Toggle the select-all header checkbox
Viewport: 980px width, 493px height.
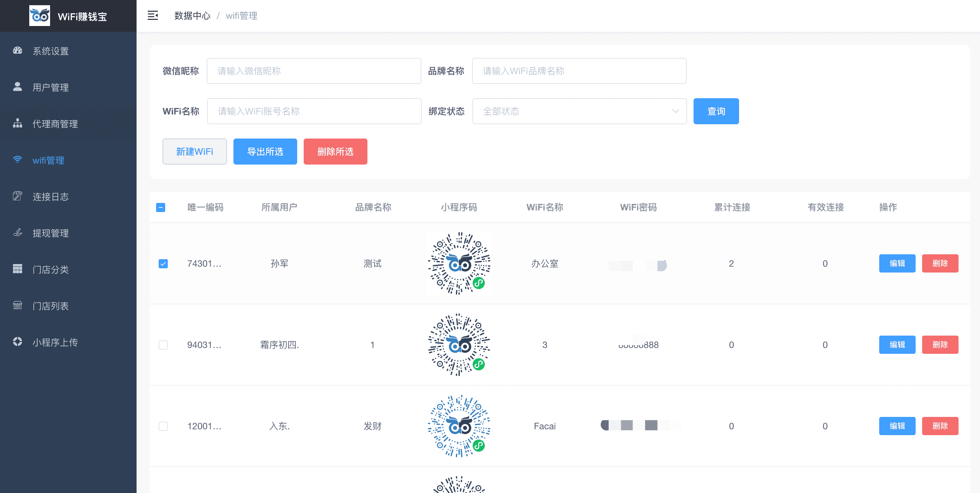coord(161,207)
